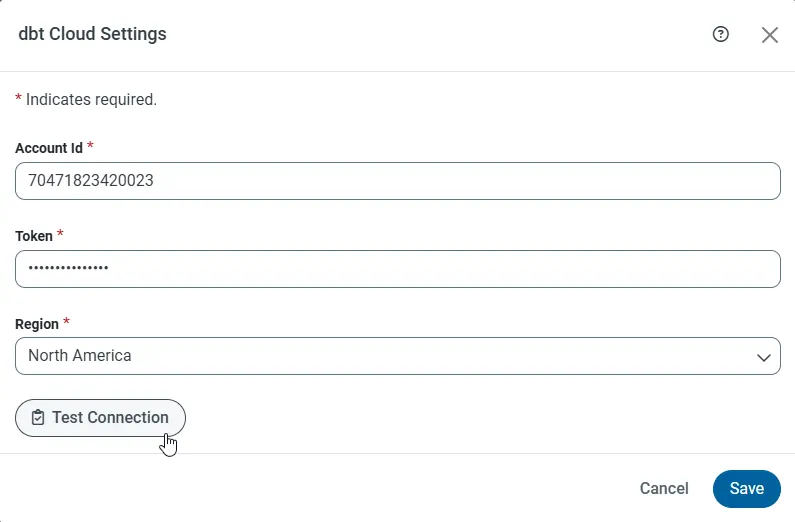This screenshot has height=522, width=795.
Task: Save the dbt Cloud settings
Action: coord(746,488)
